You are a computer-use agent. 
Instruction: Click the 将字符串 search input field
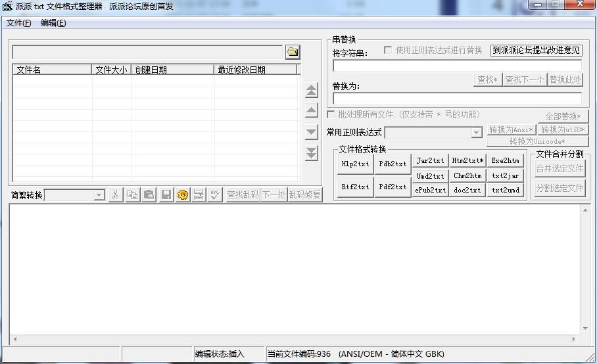point(457,66)
